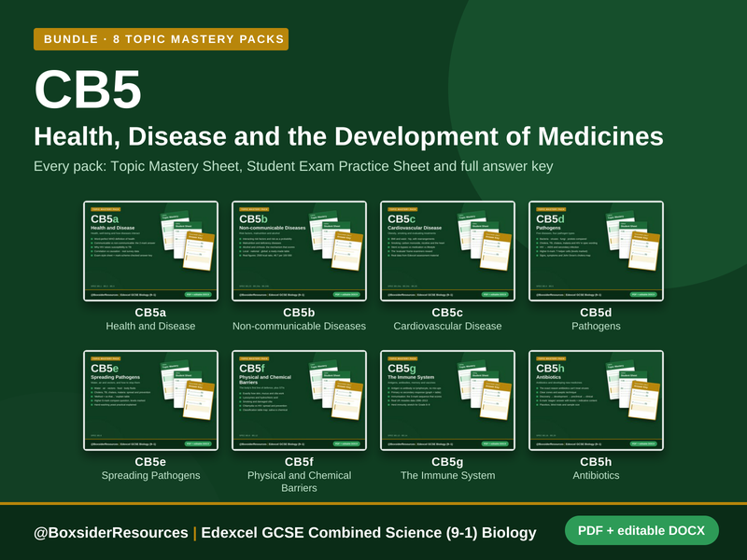Click the 'Edexcel GCSE Combined Science (9-1) Biology' text
Screen dimensions: 747x560
coord(369,532)
